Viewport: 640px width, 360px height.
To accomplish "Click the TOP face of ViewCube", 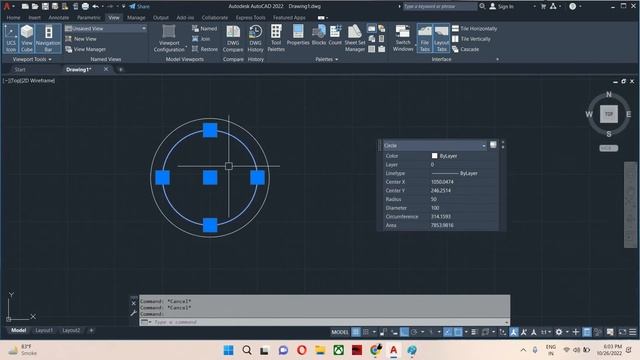I will (x=609, y=114).
